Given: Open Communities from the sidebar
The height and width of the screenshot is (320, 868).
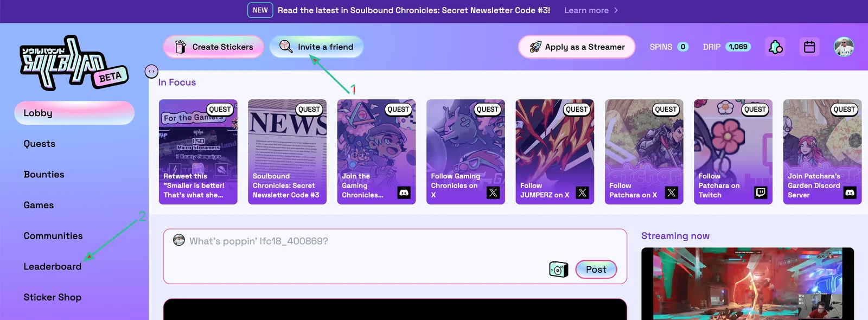Looking at the screenshot, I should click(x=53, y=236).
